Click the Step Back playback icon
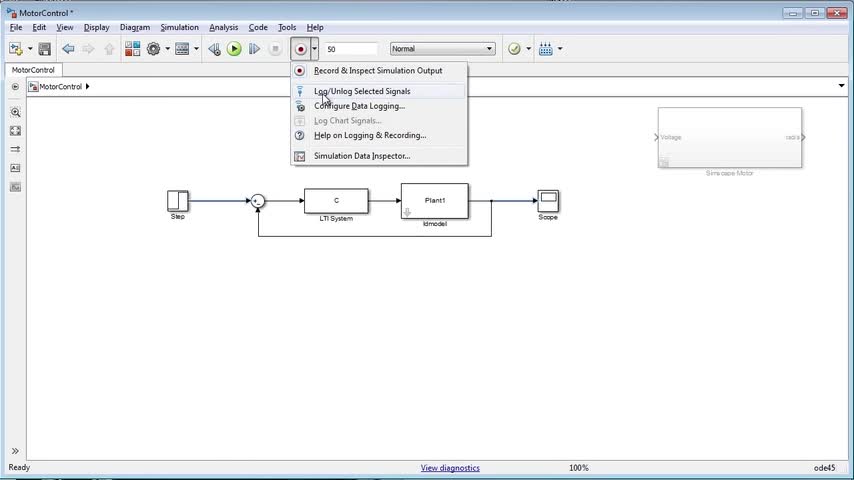The image size is (854, 480). 215,49
